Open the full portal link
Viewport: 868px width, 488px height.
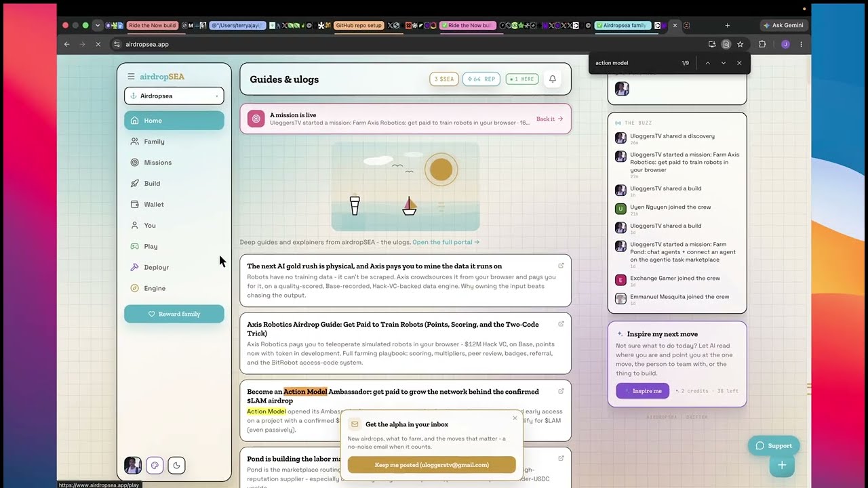(x=446, y=242)
